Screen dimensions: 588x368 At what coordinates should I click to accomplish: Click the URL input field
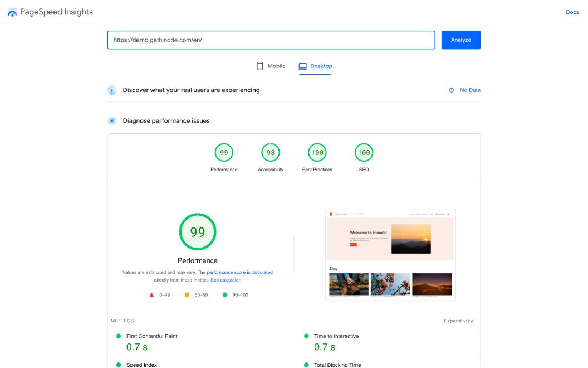click(x=271, y=40)
